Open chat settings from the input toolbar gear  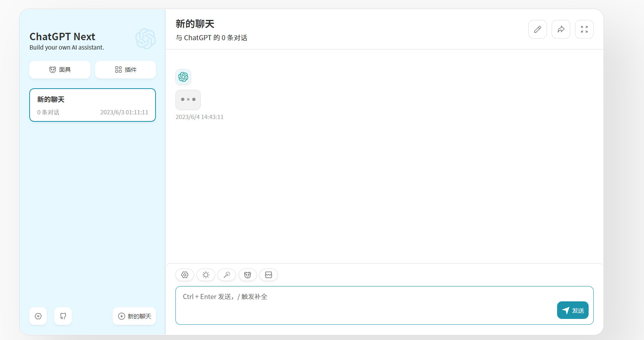click(185, 275)
